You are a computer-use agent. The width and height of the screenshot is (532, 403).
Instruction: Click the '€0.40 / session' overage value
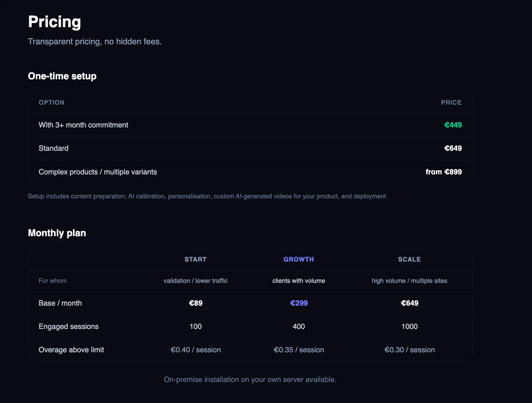tap(195, 350)
